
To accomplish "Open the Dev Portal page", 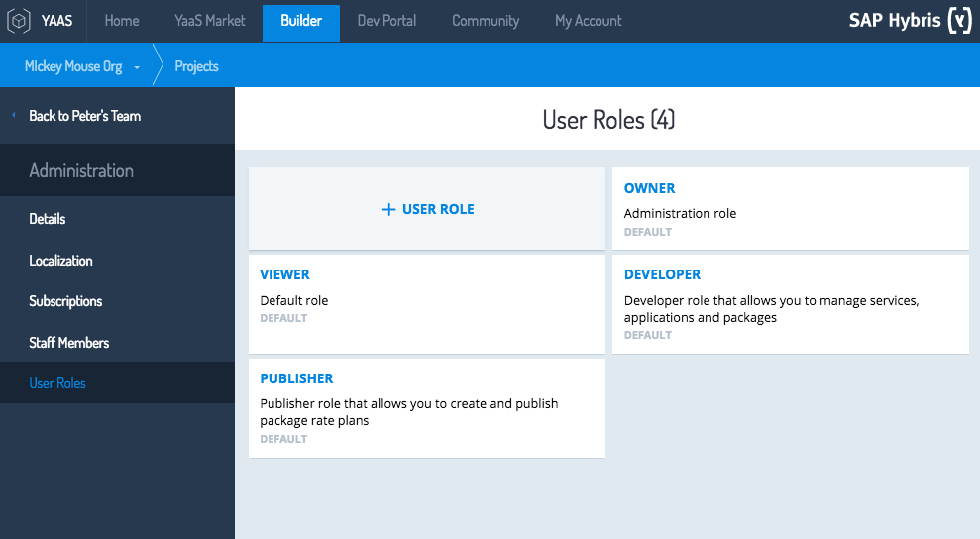I will (x=386, y=21).
